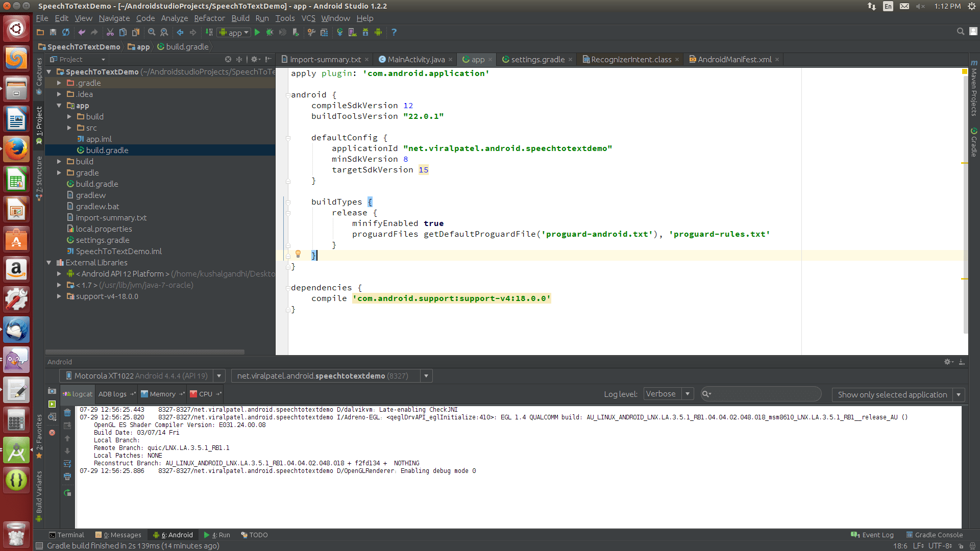The width and height of the screenshot is (980, 551).
Task: Open the Analyze menu
Action: click(x=175, y=18)
